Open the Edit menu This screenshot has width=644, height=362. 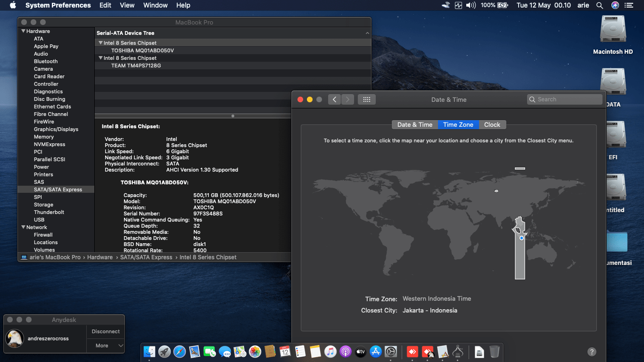[106, 5]
